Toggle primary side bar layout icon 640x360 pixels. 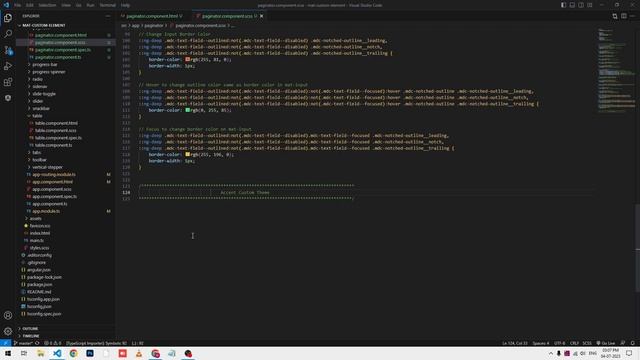coord(563,5)
